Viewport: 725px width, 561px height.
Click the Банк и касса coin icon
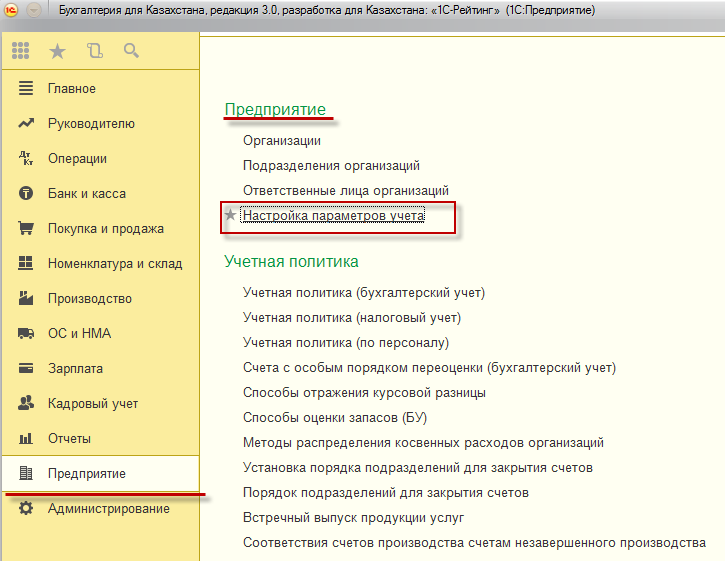(26, 194)
